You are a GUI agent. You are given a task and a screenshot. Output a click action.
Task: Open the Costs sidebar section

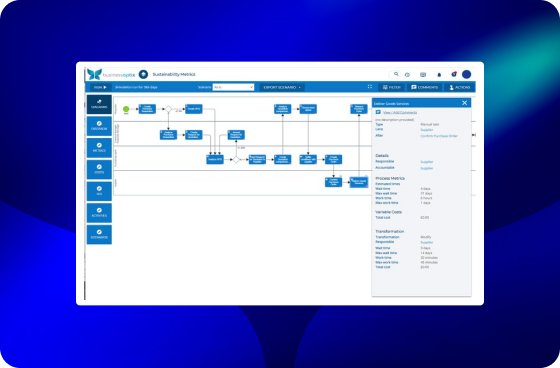tap(99, 169)
